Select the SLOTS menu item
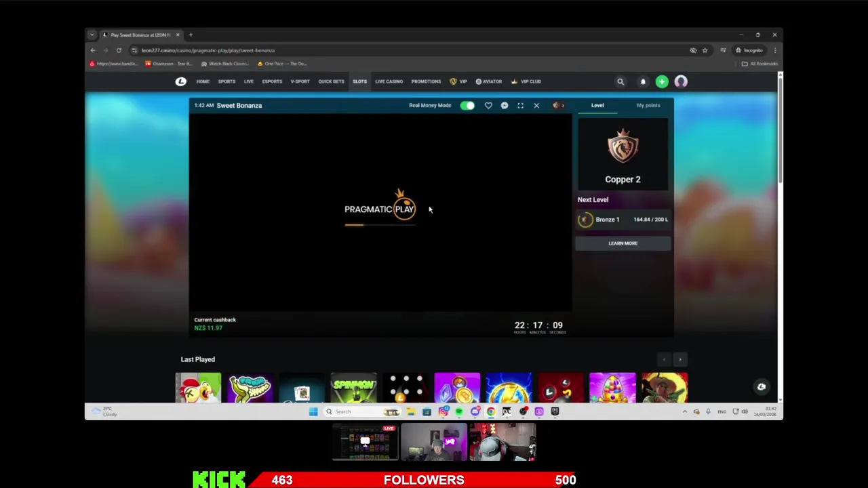Screen dimensions: 868x488 tap(359, 81)
